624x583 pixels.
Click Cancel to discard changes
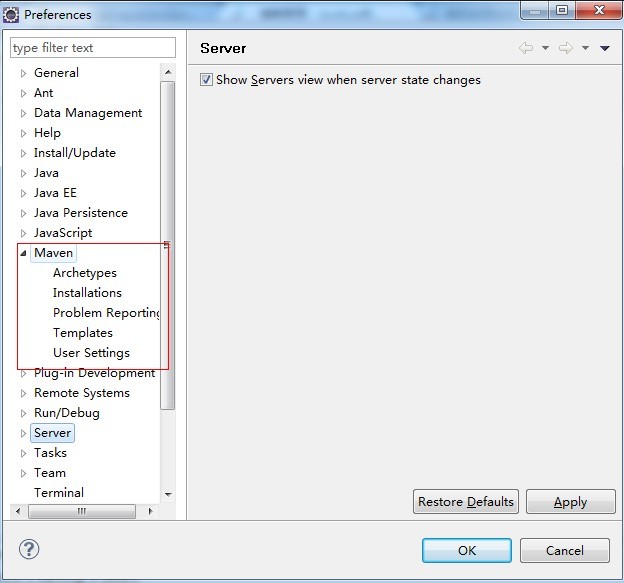point(564,550)
